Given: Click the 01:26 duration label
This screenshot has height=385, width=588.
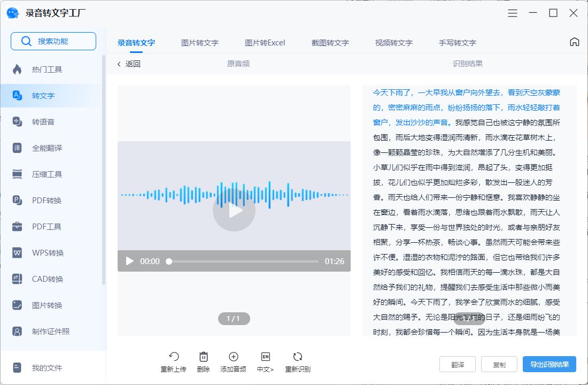Looking at the screenshot, I should click(335, 261).
